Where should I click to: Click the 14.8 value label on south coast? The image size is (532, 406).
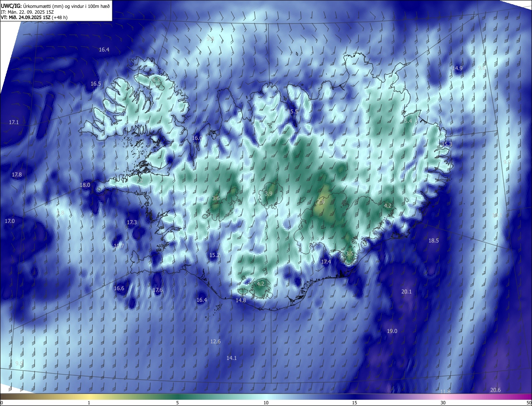click(x=241, y=300)
